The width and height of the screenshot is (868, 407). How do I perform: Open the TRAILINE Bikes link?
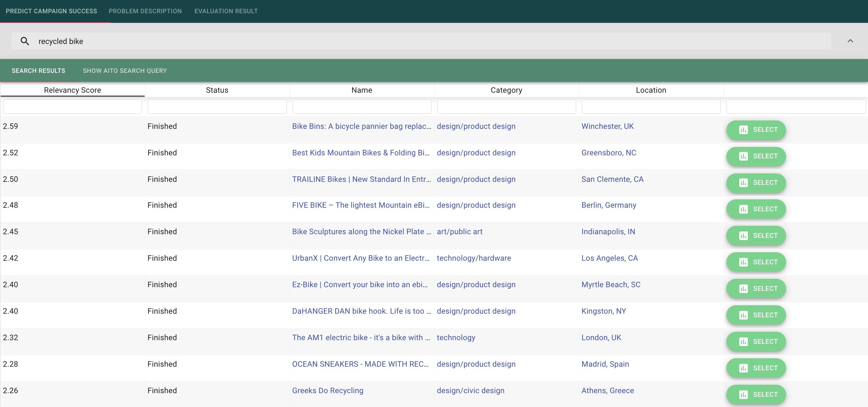click(x=362, y=179)
